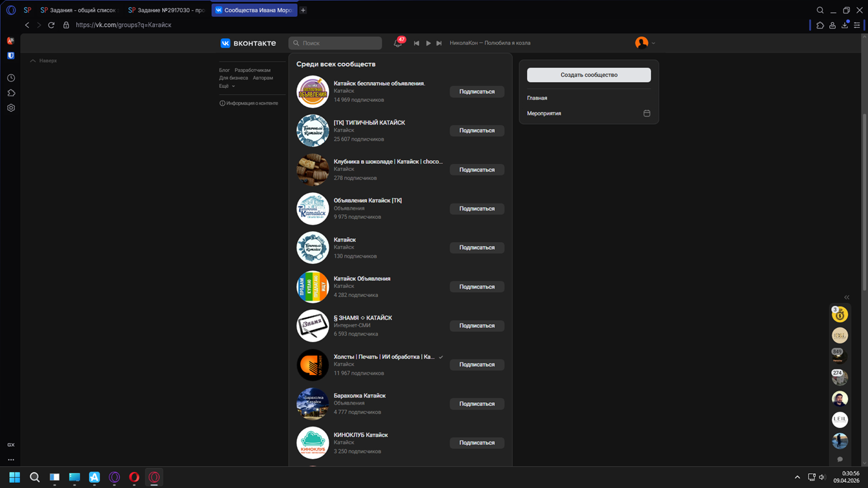This screenshot has height=488, width=868.
Task: Subscribe to [ТК] ТИПИЧНЫЙ КАТАЙСК community
Action: pyautogui.click(x=477, y=130)
